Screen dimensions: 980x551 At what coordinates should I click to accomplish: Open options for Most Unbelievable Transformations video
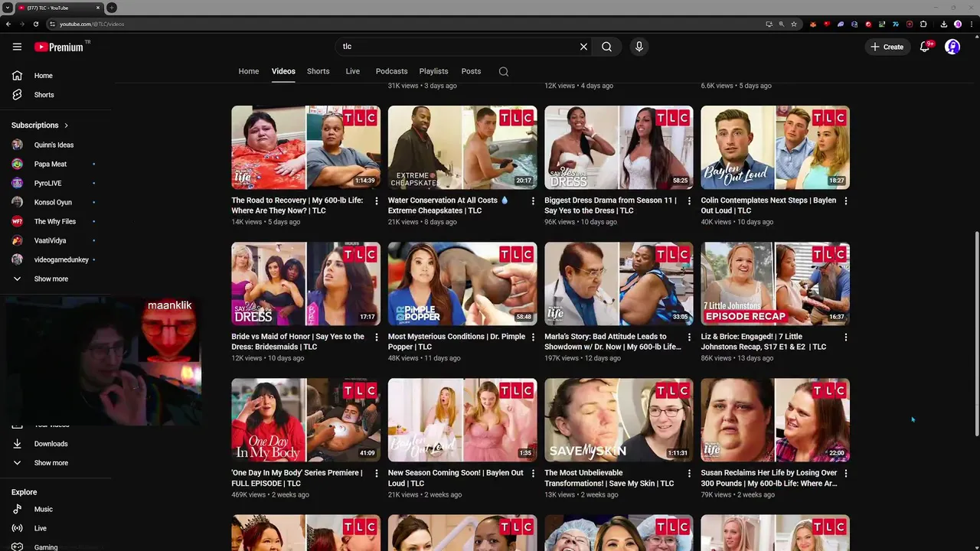click(x=689, y=473)
